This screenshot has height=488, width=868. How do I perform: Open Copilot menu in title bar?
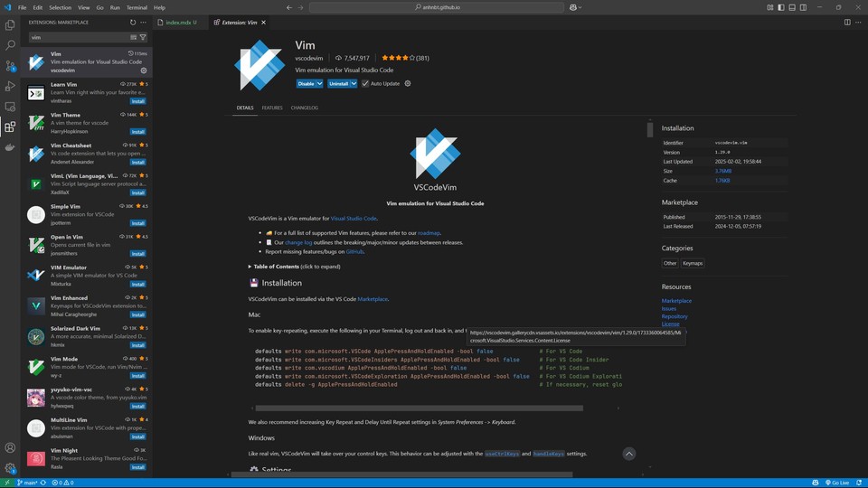(575, 8)
